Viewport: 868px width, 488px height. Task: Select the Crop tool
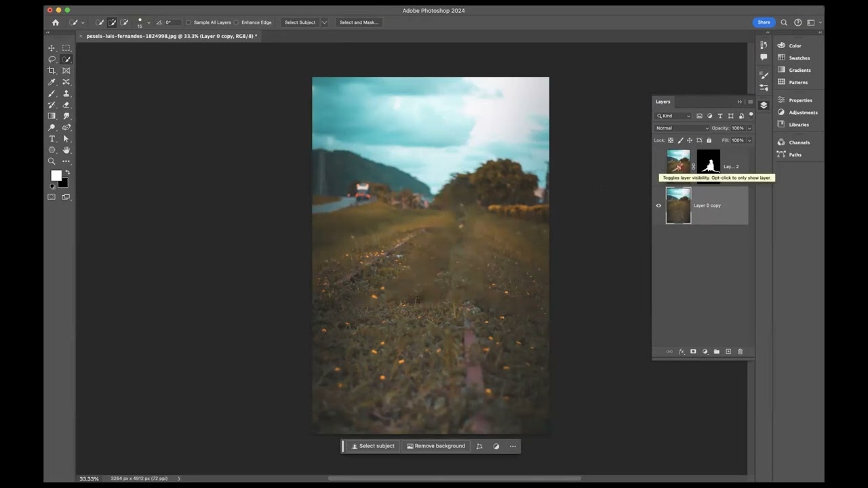point(52,70)
